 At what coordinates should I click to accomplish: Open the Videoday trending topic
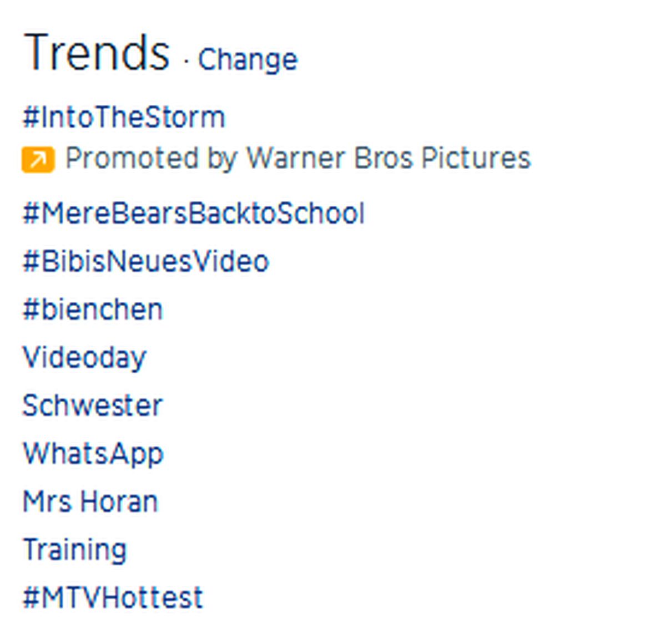[84, 358]
